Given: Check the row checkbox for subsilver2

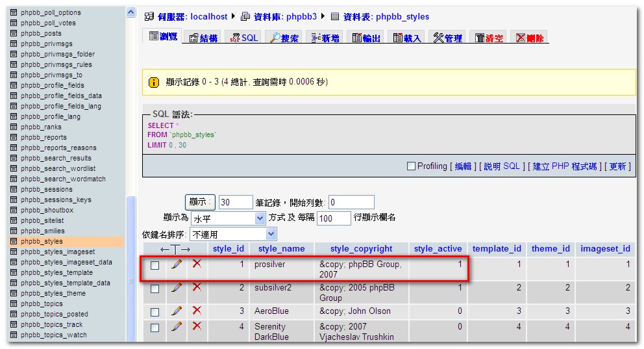Looking at the screenshot, I should 155,289.
